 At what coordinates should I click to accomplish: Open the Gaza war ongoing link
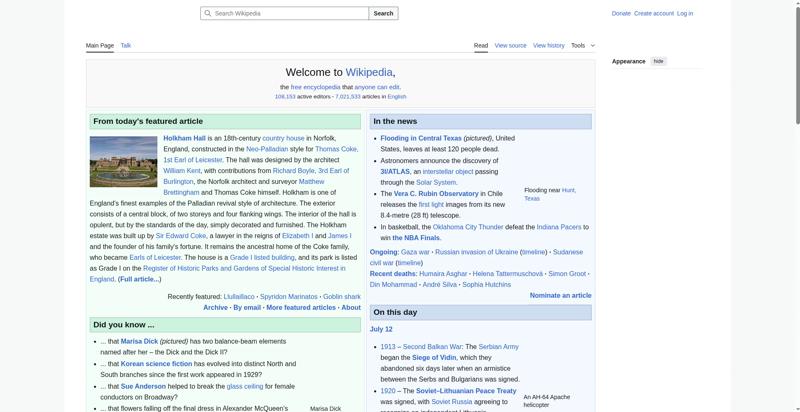[415, 252]
